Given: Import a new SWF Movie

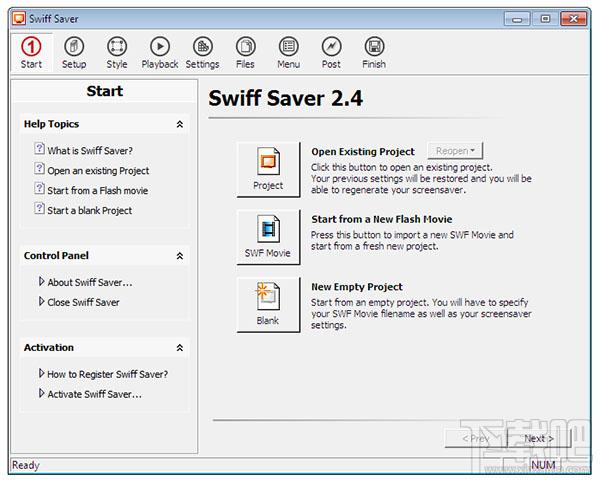Looking at the screenshot, I should (x=268, y=237).
